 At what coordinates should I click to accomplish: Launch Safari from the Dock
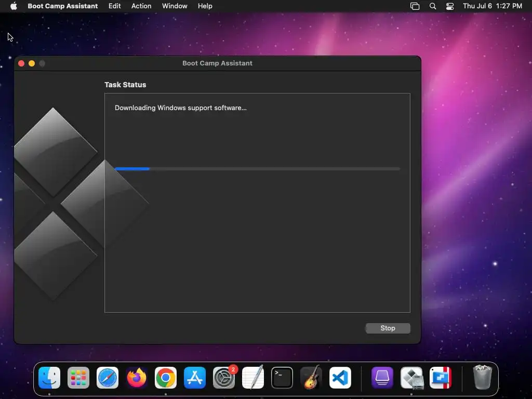click(x=108, y=378)
